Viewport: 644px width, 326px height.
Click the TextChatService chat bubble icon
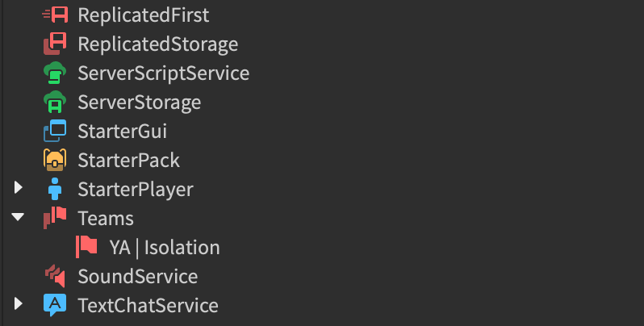click(55, 306)
